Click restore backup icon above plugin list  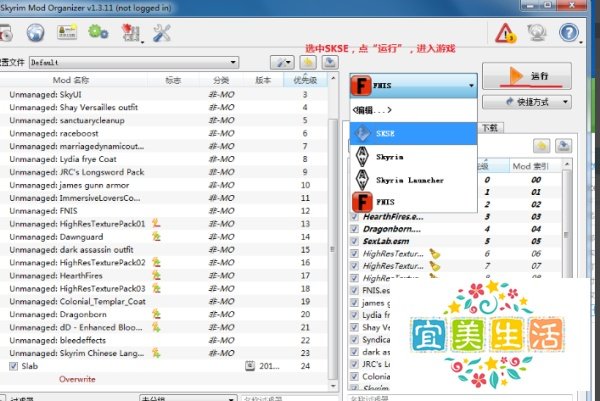pyautogui.click(x=541, y=146)
